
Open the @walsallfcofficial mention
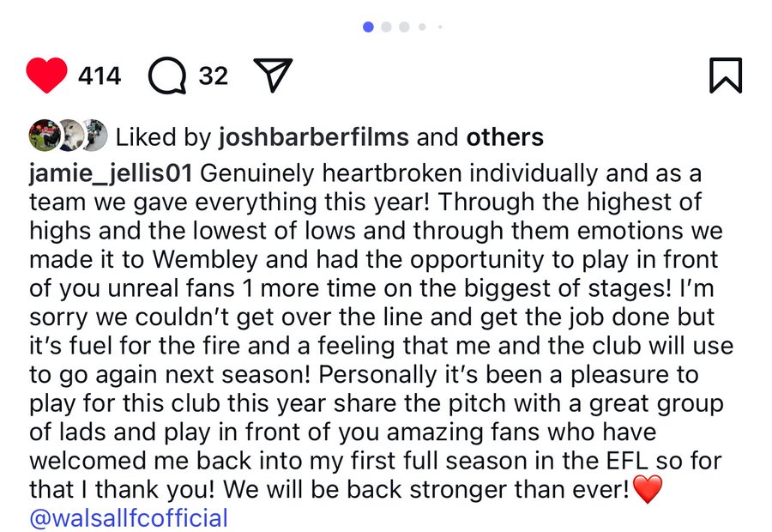[129, 518]
